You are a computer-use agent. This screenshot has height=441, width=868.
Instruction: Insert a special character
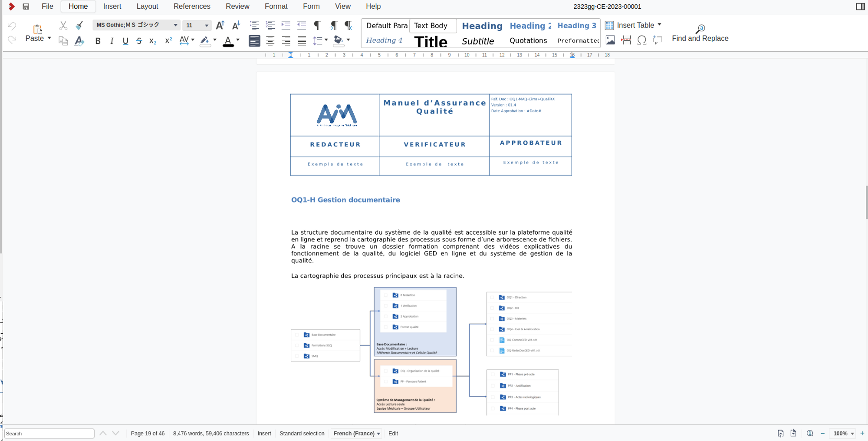[x=641, y=40]
